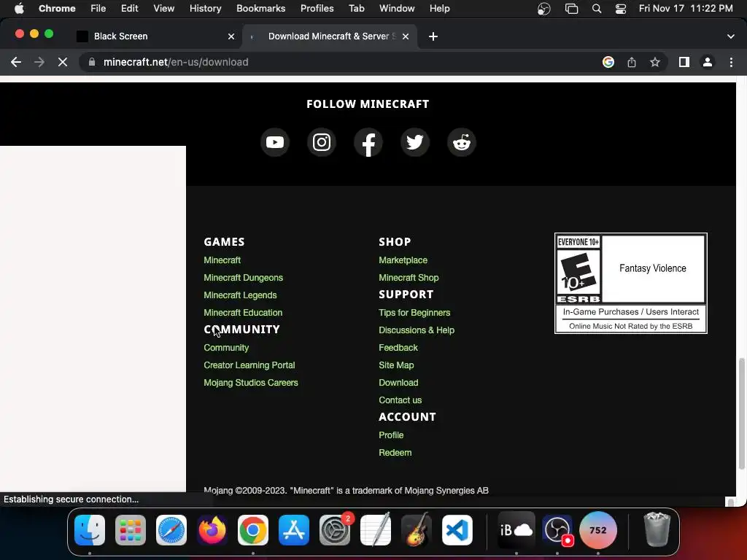
Task: Click the ESRB Everyone 10+ rating image
Action: coord(631,284)
